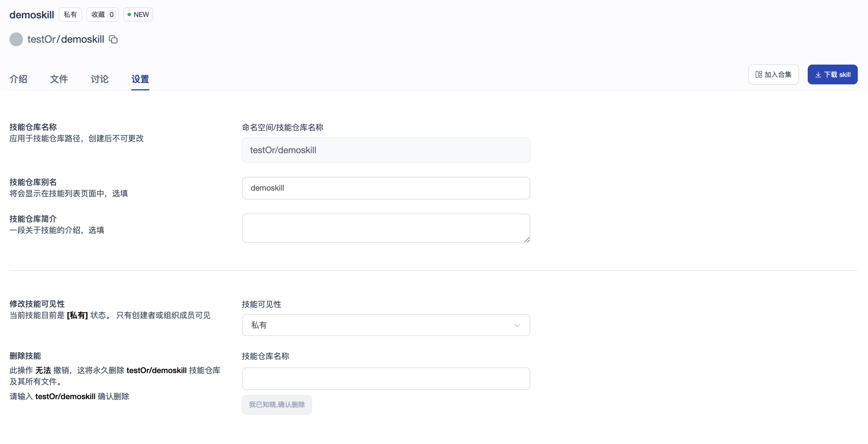Click the collection icon in 加入合集 button
Viewport: 868px width, 444px height.
[758, 74]
